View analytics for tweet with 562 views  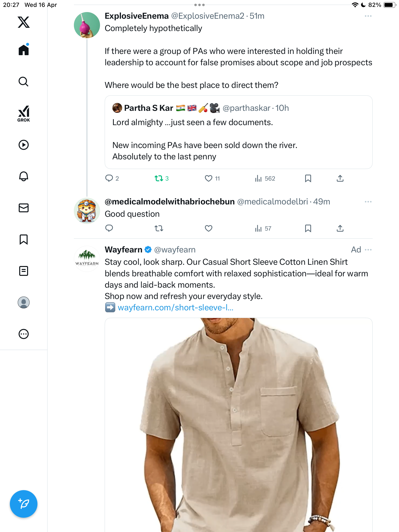click(x=265, y=178)
